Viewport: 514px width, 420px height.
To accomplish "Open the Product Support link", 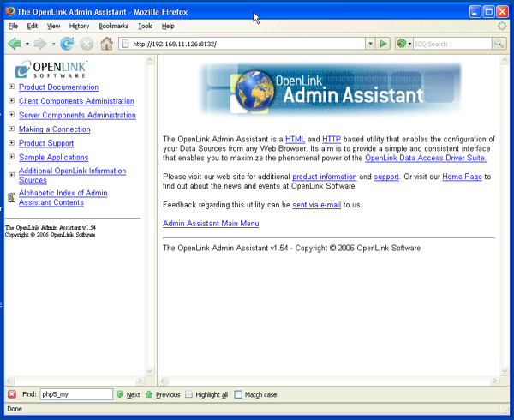I will [x=46, y=144].
